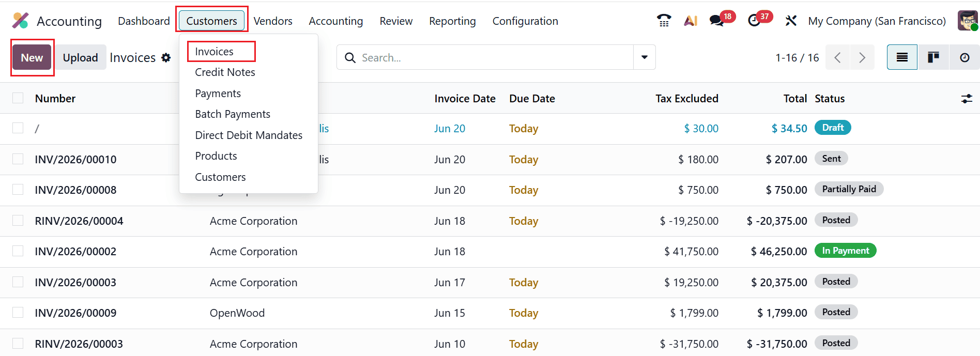
Task: Sort by Due Date column header
Action: click(x=532, y=98)
